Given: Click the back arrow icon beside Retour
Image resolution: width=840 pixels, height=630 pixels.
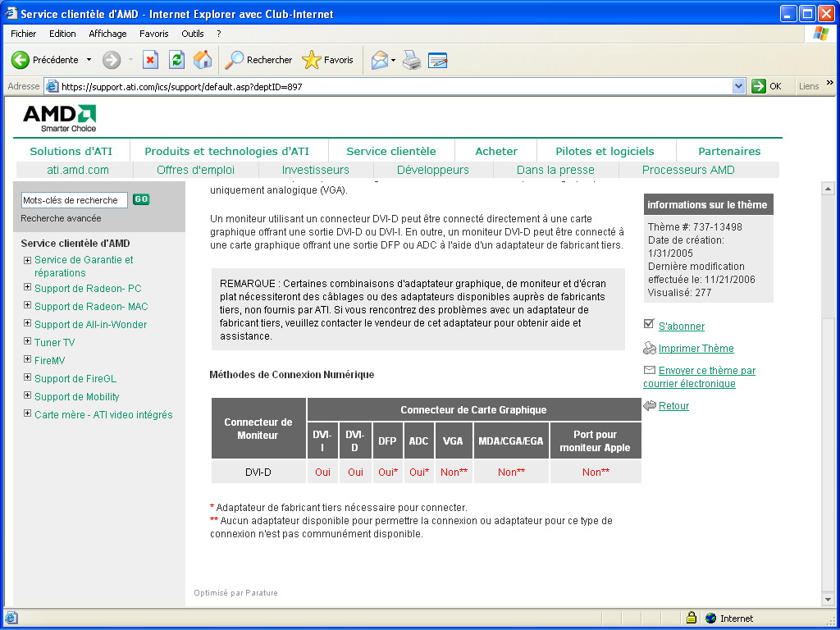Looking at the screenshot, I should tap(650, 405).
